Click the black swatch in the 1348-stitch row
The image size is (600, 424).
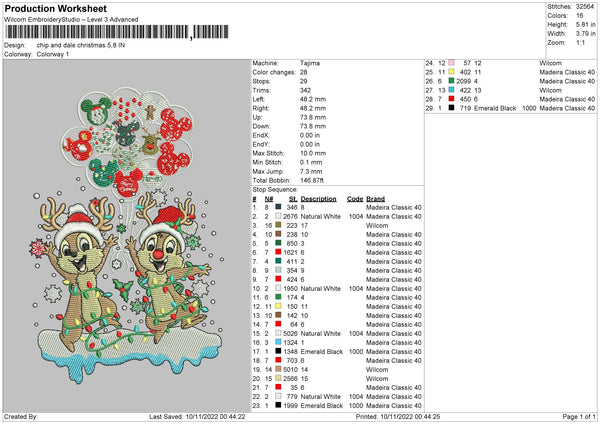pos(278,351)
